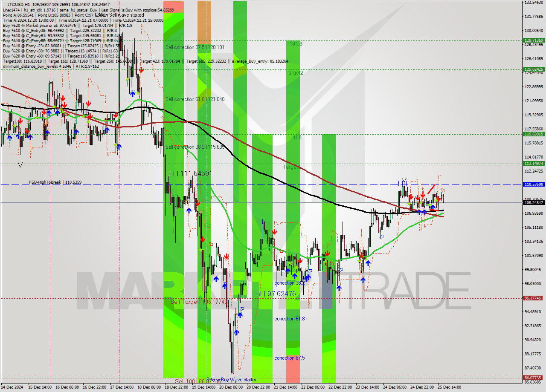546x392 pixels.
Task: Click the 94.48910 axis value
Action: click(x=534, y=311)
